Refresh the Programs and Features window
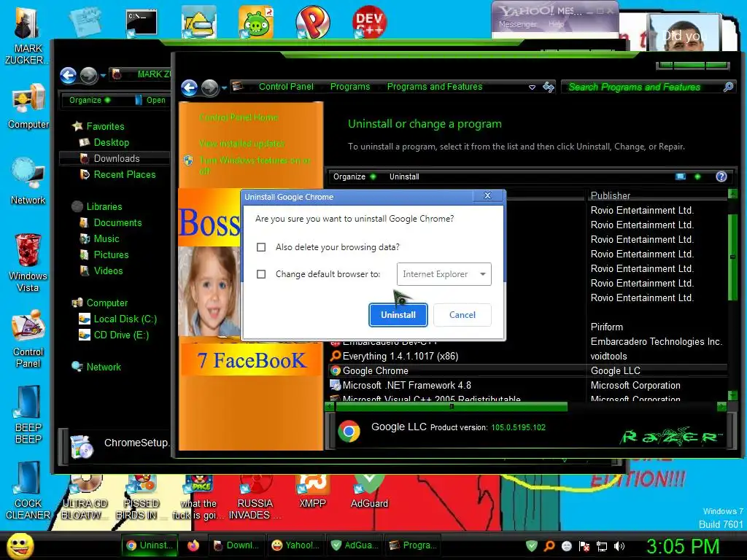 tap(549, 87)
